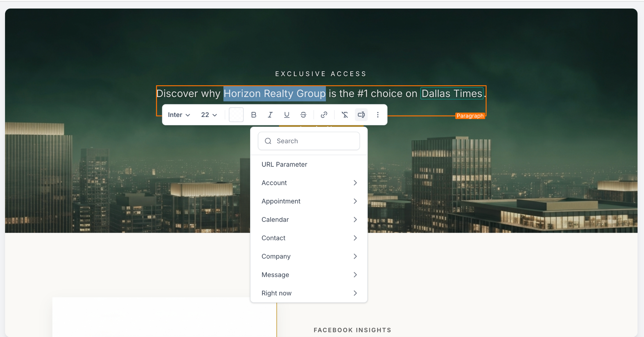Click the FACEBOOK INSIGHTS heading
Viewport: 644px width, 337px height.
pos(352,330)
